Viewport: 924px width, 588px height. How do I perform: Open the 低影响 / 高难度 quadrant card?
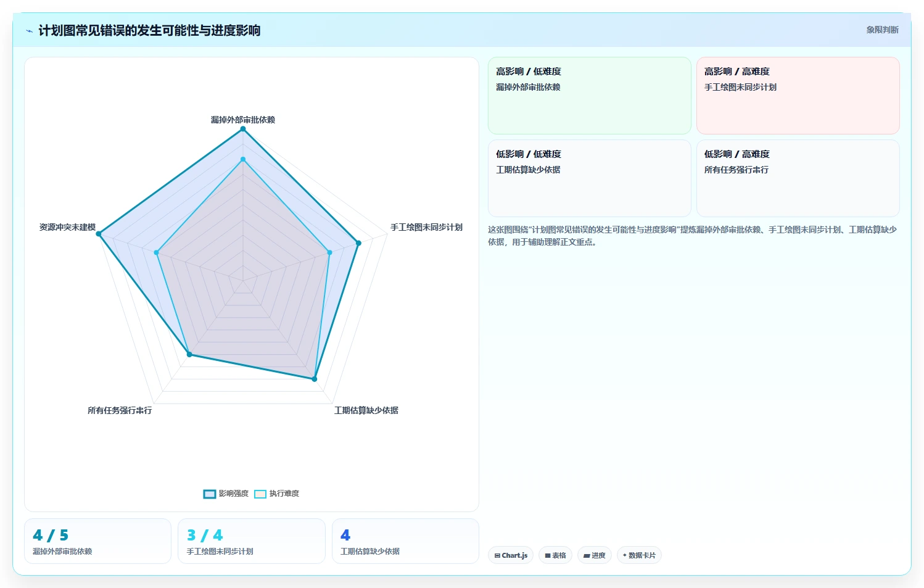[x=798, y=178]
